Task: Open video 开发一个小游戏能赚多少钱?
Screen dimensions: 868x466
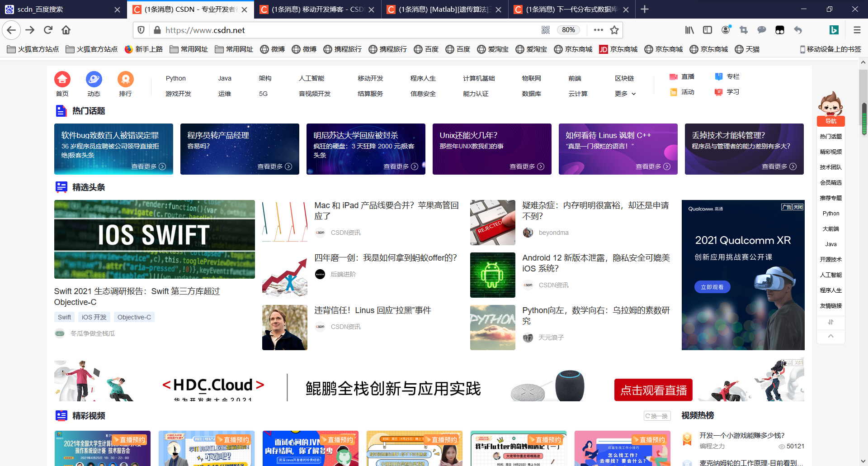Action: point(742,435)
